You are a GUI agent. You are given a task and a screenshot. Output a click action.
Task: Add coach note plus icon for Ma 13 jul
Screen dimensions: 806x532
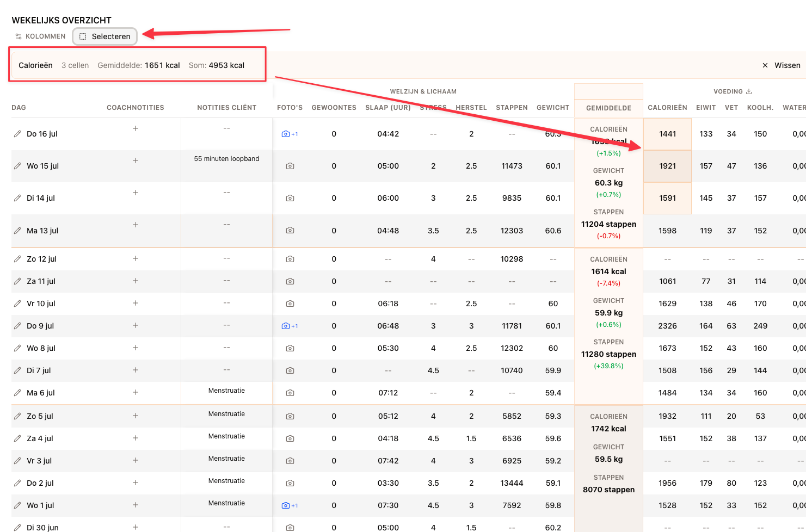click(x=136, y=225)
